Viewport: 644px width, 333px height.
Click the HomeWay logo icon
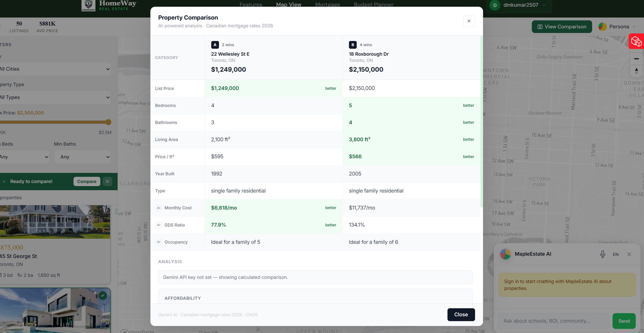coord(88,5)
